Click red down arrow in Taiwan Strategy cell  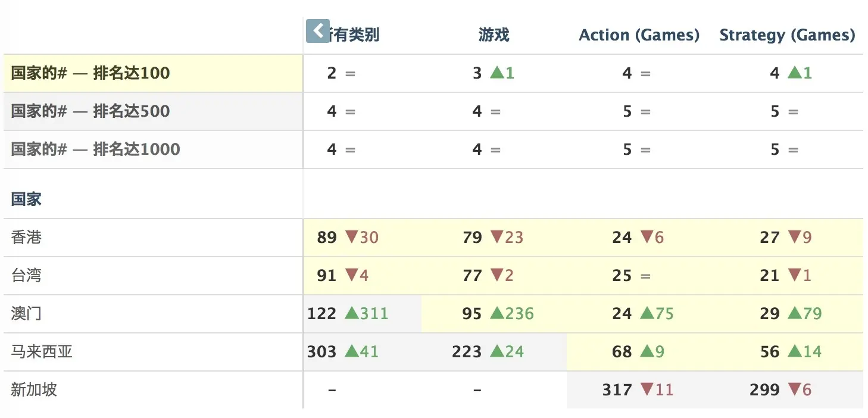click(x=795, y=275)
